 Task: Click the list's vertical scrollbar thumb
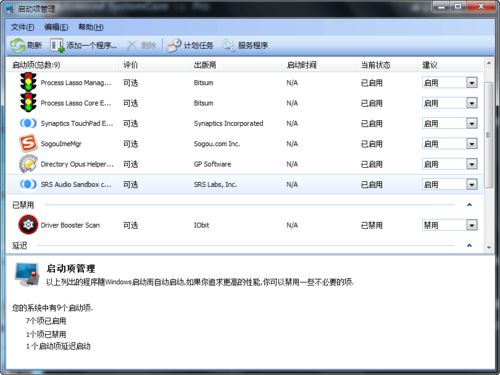[x=488, y=135]
